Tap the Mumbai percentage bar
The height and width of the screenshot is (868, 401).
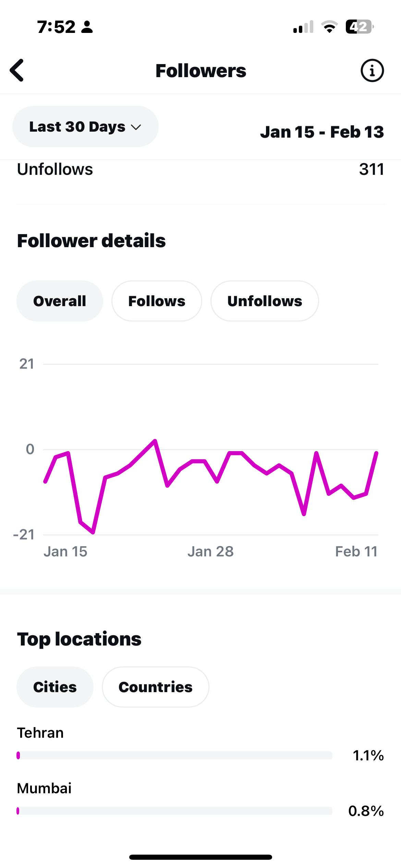point(175,811)
